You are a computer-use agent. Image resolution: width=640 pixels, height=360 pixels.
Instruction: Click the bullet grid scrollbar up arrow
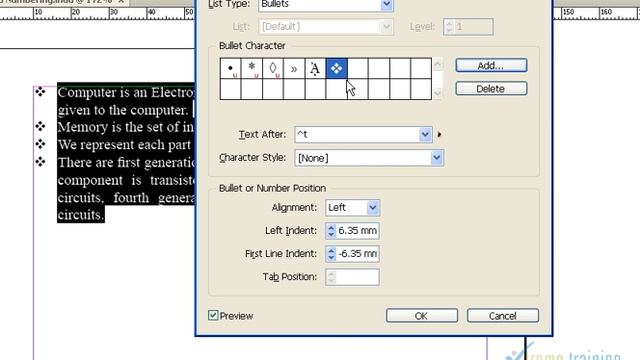click(x=438, y=64)
